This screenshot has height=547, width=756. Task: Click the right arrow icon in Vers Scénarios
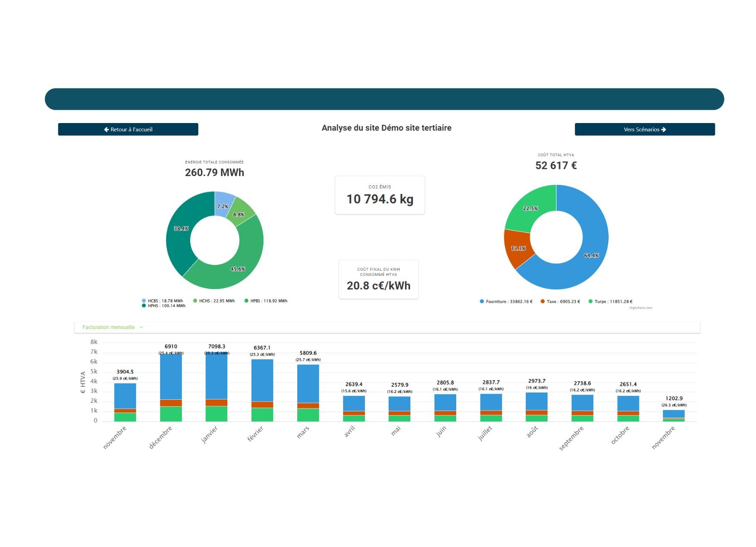(x=664, y=130)
